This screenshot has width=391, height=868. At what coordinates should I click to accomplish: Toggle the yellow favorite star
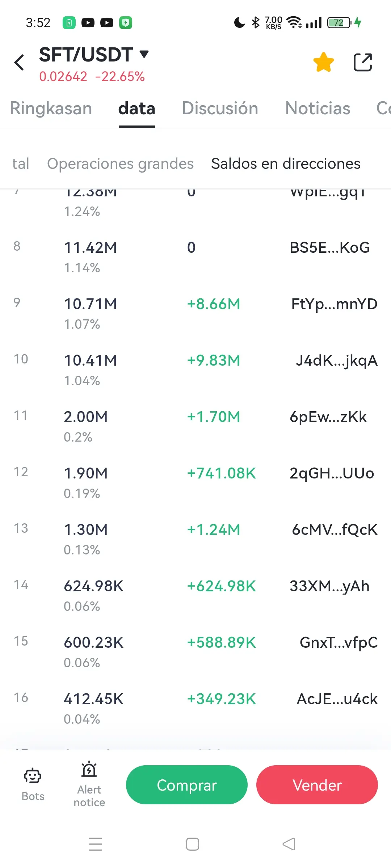(323, 62)
